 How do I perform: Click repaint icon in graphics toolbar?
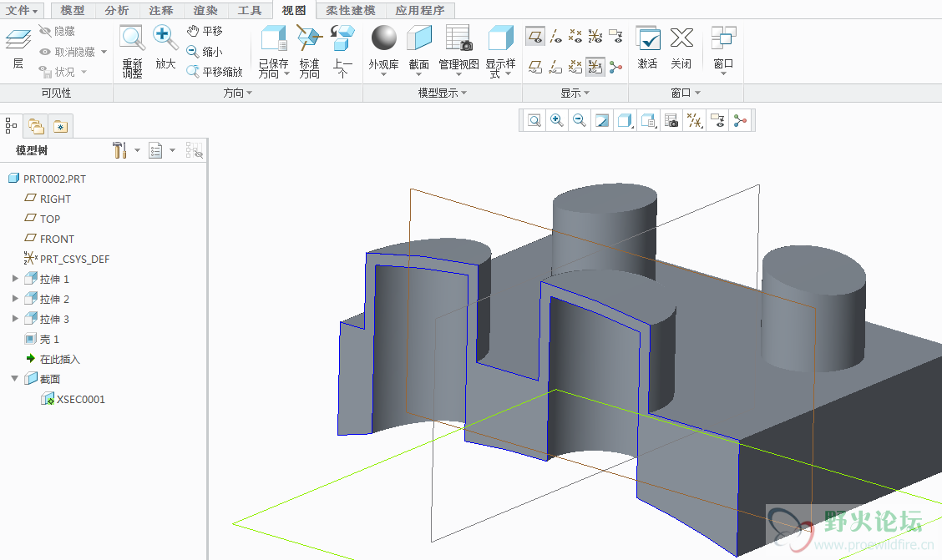[x=602, y=121]
